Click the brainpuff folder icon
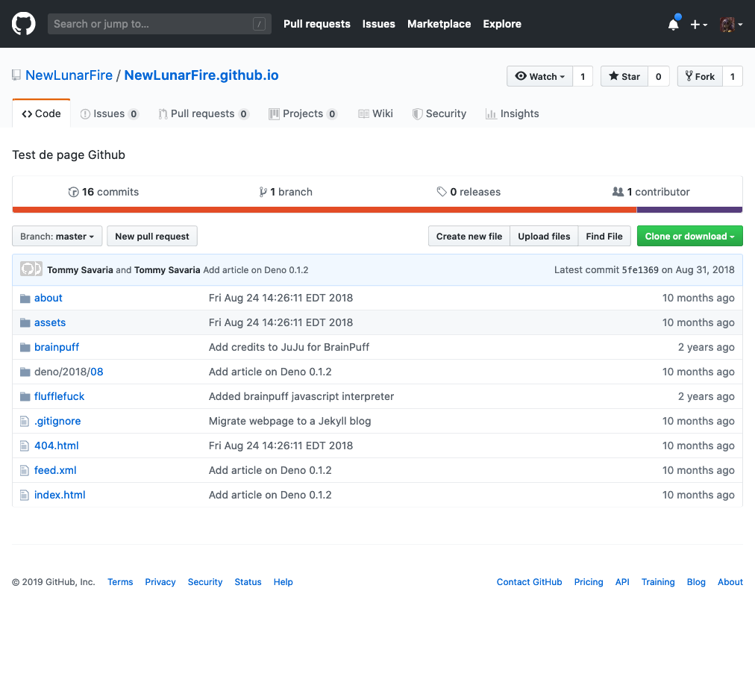The width and height of the screenshot is (755, 700). pyautogui.click(x=25, y=347)
